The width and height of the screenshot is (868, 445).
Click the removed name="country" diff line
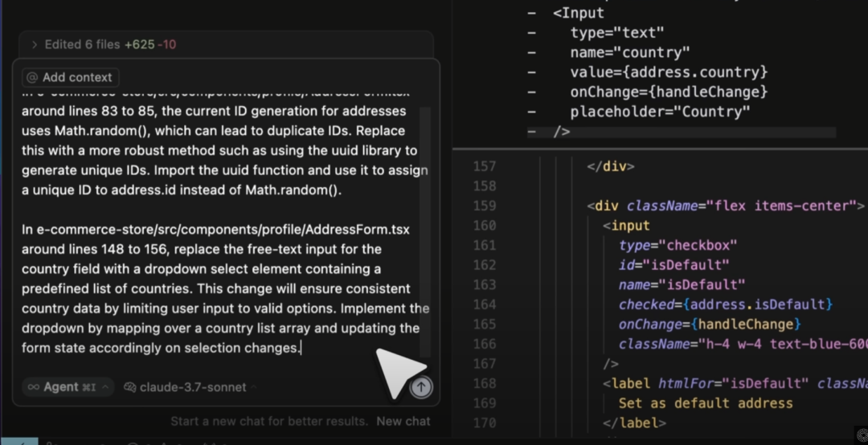630,52
